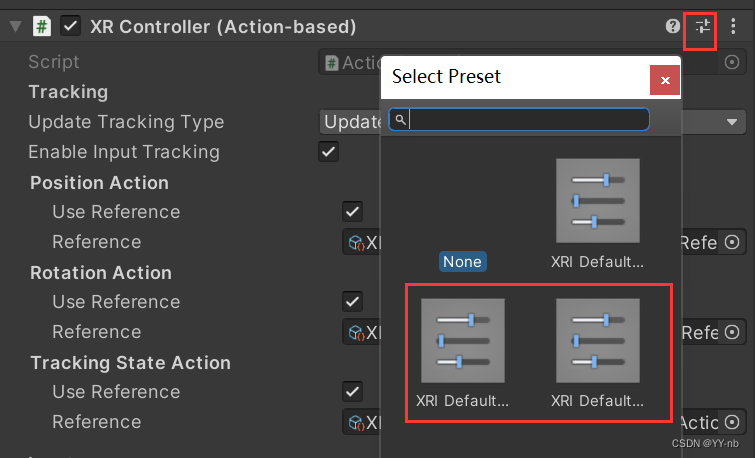Toggle Rotation Action Use Reference checkbox

point(352,302)
